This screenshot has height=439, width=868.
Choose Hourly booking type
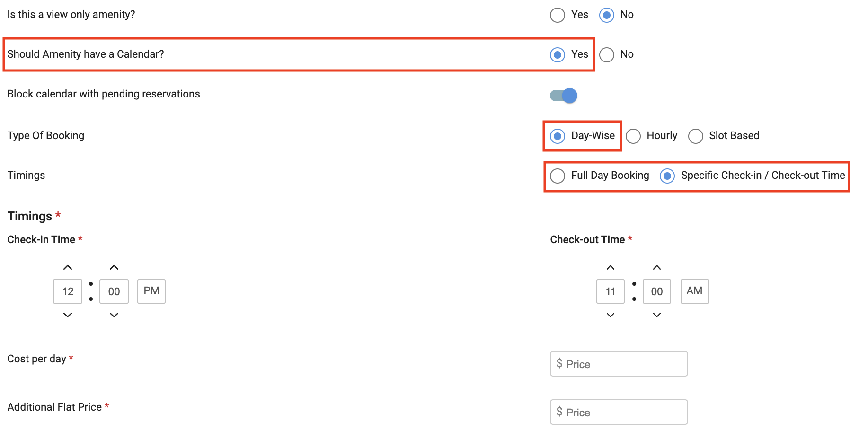[633, 136]
